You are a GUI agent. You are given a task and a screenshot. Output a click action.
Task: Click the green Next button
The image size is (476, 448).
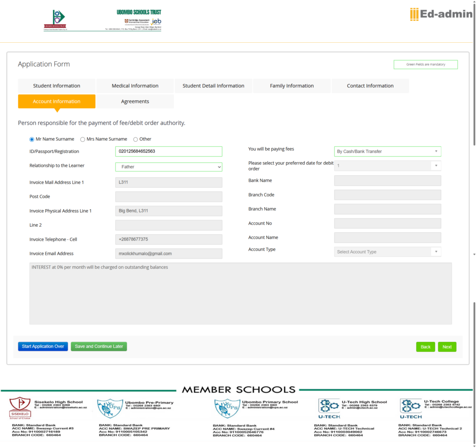[x=447, y=347]
